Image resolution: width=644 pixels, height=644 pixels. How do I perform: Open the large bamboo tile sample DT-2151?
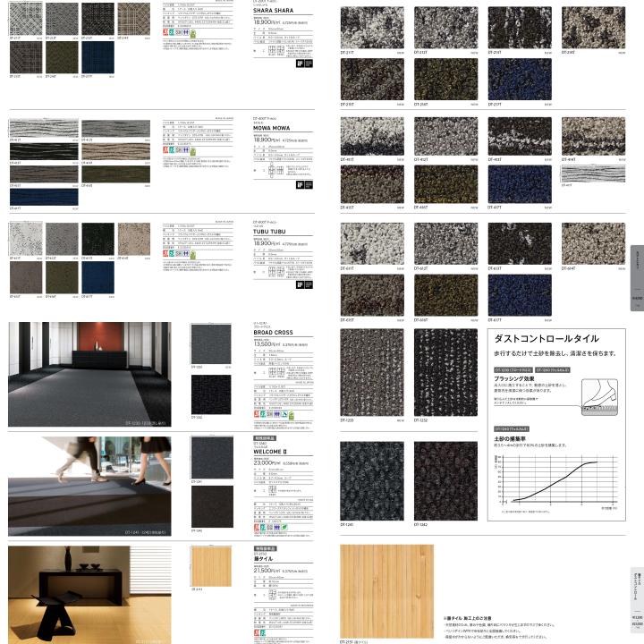click(x=387, y=591)
